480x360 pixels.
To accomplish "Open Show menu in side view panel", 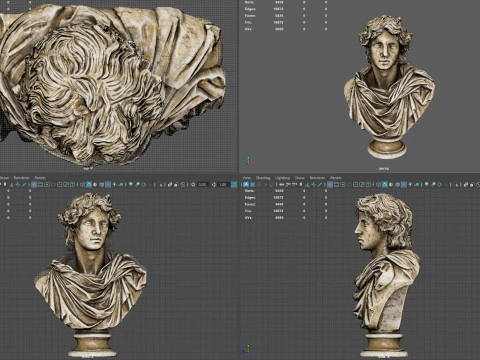I will point(300,178).
